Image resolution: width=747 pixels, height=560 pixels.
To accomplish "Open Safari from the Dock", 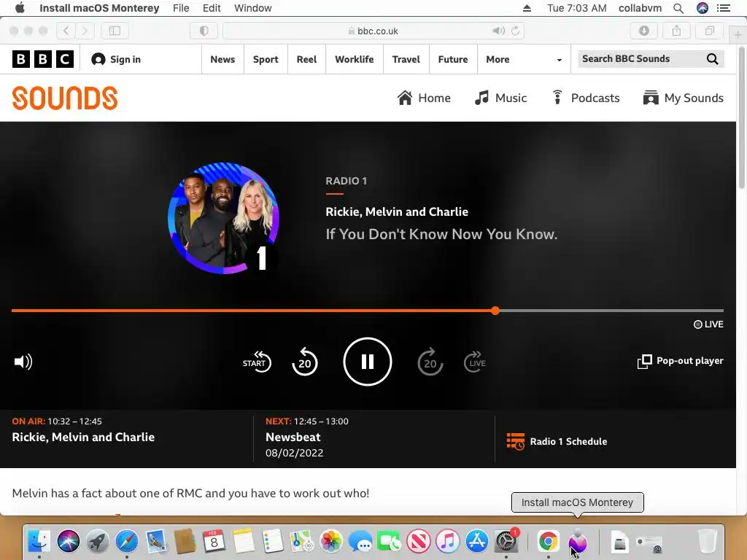I will tap(127, 541).
